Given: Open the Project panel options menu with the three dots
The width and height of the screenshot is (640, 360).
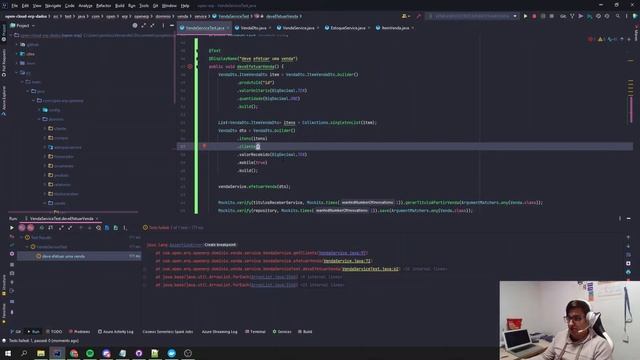Looking at the screenshot, I should pyautogui.click(x=163, y=25).
